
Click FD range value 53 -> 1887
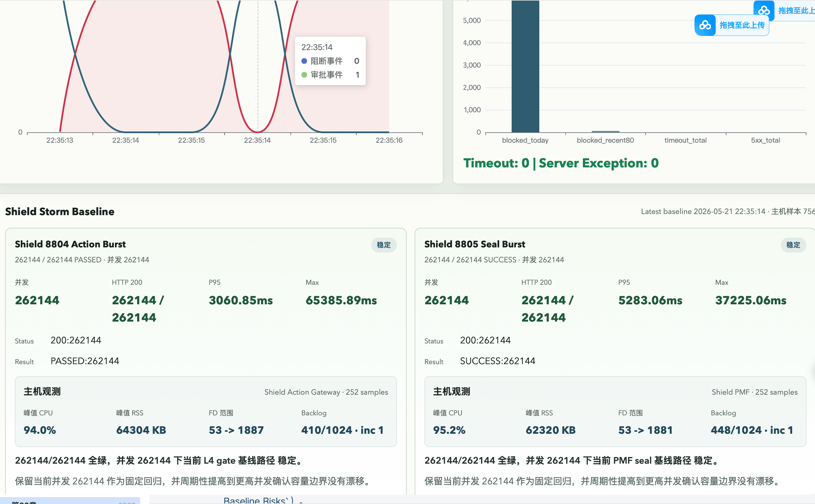236,430
